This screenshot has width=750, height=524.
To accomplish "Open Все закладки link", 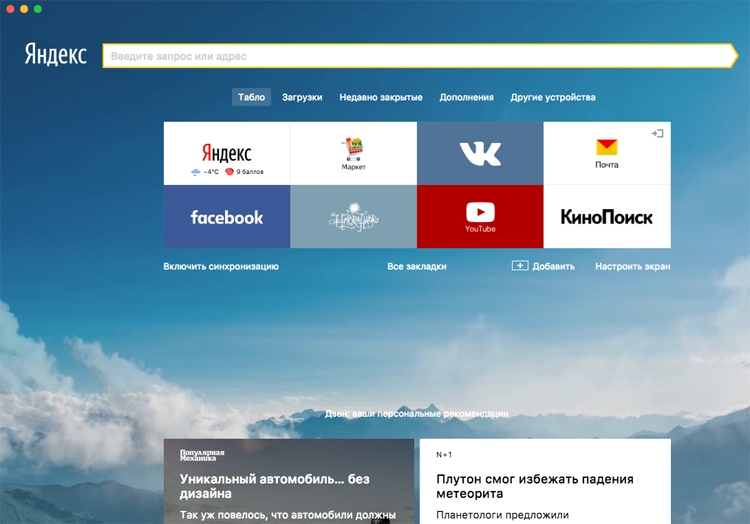I will 417,266.
